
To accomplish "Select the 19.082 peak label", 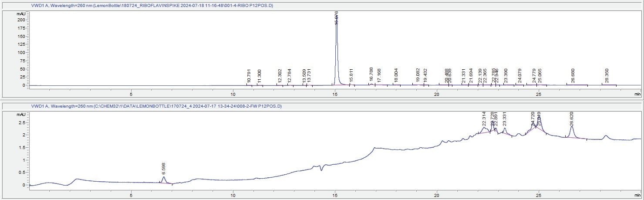I will (x=418, y=75).
